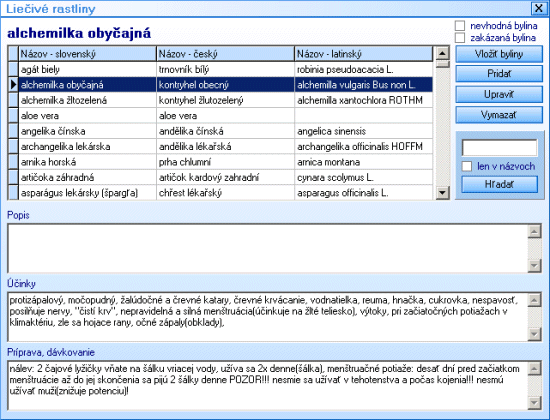Click the Popis scrollbar down arrow
This screenshot has width=550, height=420.
(x=534, y=266)
